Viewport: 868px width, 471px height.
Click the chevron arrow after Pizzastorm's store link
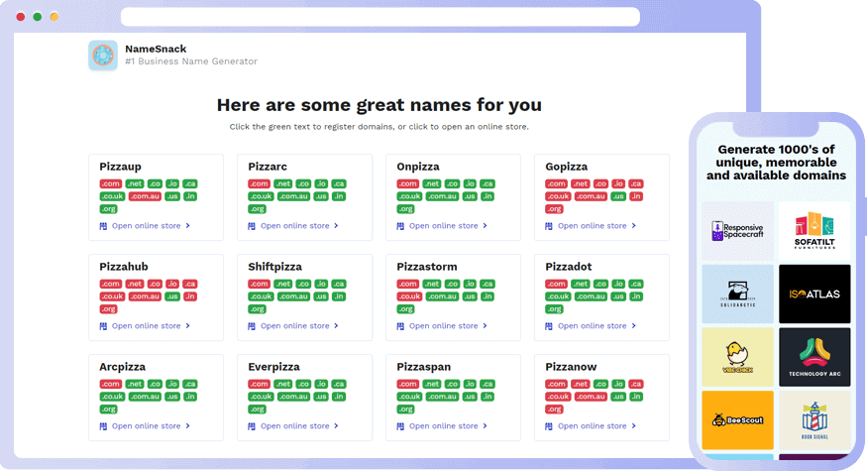click(485, 326)
